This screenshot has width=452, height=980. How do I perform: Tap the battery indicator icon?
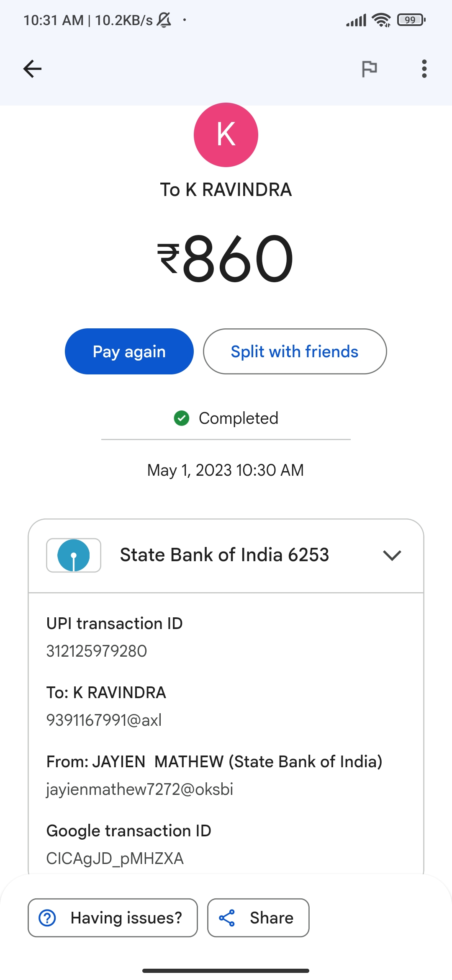(x=411, y=20)
